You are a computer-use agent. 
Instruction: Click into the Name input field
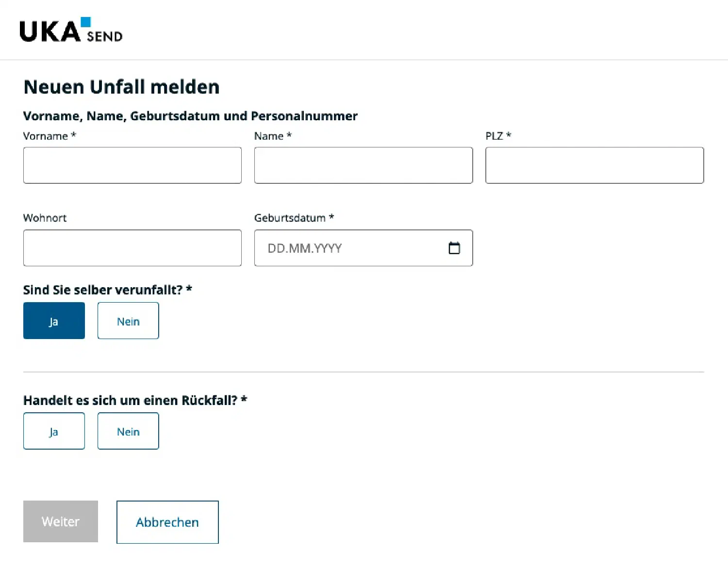[x=363, y=165]
